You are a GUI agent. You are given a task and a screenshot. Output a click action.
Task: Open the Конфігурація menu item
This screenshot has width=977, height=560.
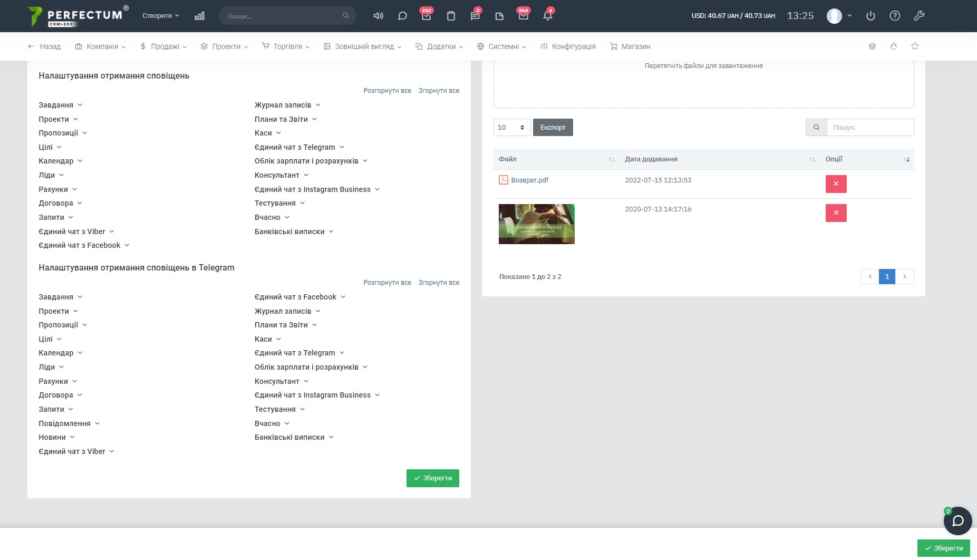(x=568, y=46)
